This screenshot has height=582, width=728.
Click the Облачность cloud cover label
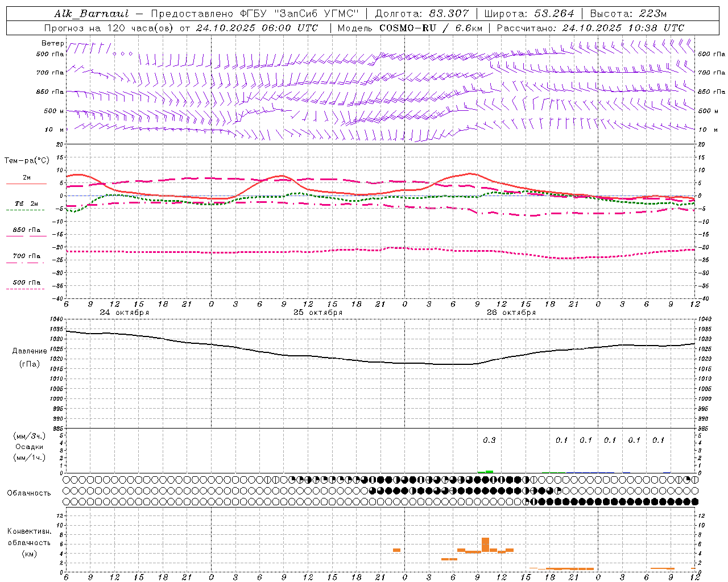pyautogui.click(x=29, y=493)
